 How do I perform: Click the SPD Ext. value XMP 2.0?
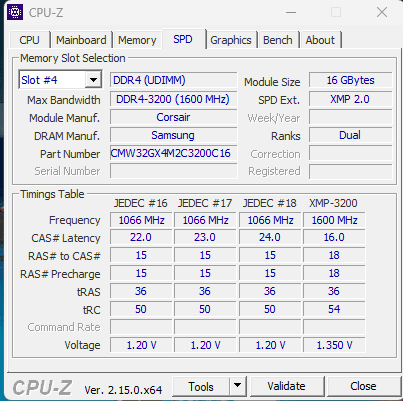click(350, 99)
